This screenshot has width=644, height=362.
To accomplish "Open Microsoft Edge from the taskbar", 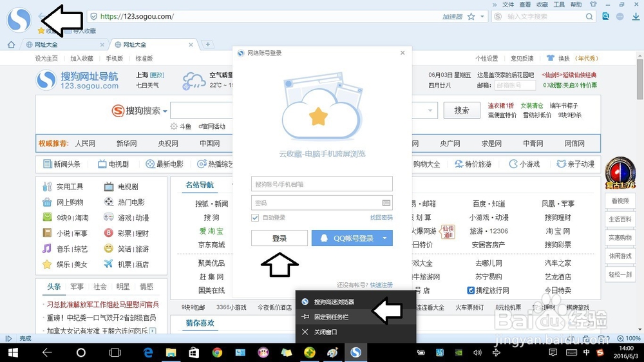I will tap(148, 352).
